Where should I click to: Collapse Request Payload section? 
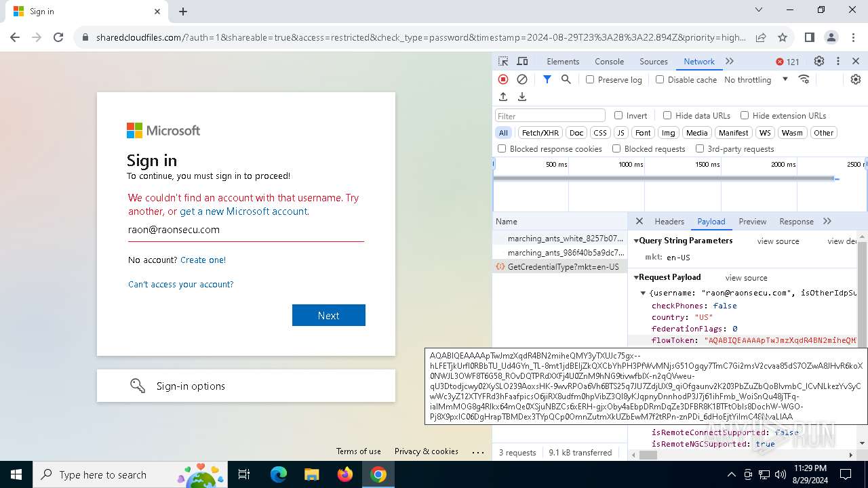tap(637, 277)
